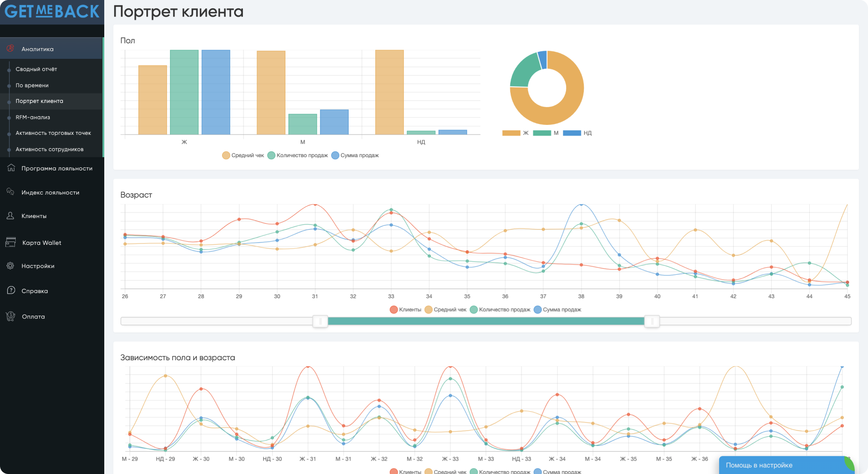The image size is (868, 474).
Task: Open the По времени report
Action: (x=32, y=85)
